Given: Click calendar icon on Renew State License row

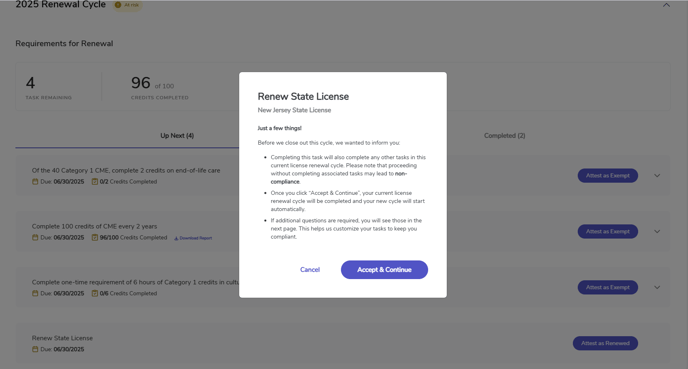Looking at the screenshot, I should point(35,349).
